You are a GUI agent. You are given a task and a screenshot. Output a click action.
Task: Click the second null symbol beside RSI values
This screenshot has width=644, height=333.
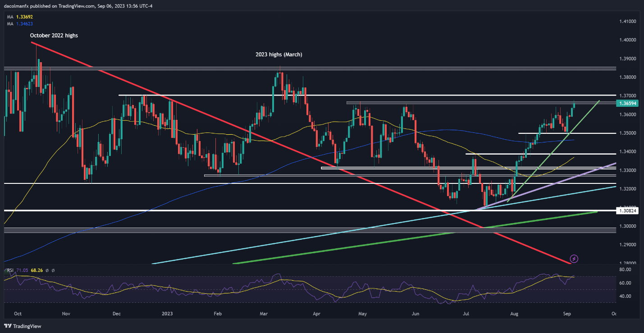[53, 270]
